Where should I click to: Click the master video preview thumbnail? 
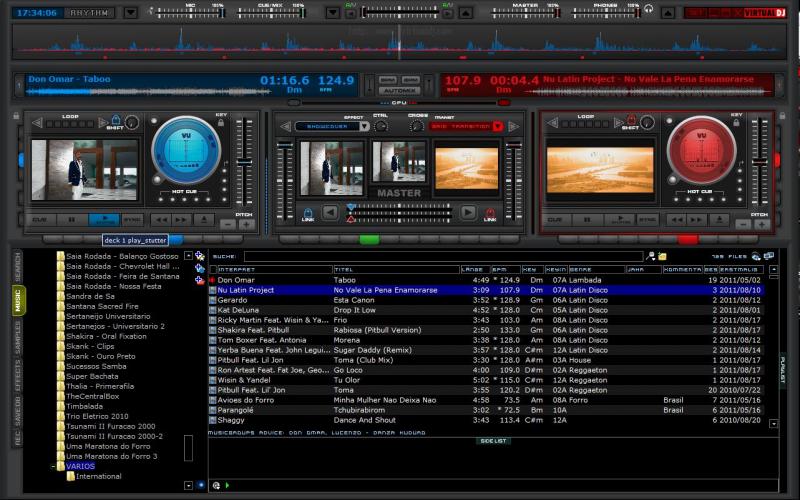coord(398,162)
